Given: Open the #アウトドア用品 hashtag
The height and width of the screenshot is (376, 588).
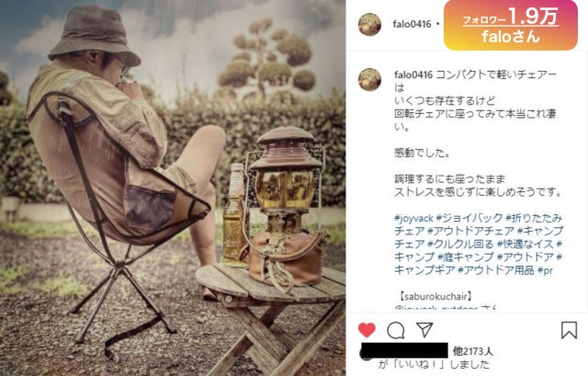Looking at the screenshot, I should 496,270.
